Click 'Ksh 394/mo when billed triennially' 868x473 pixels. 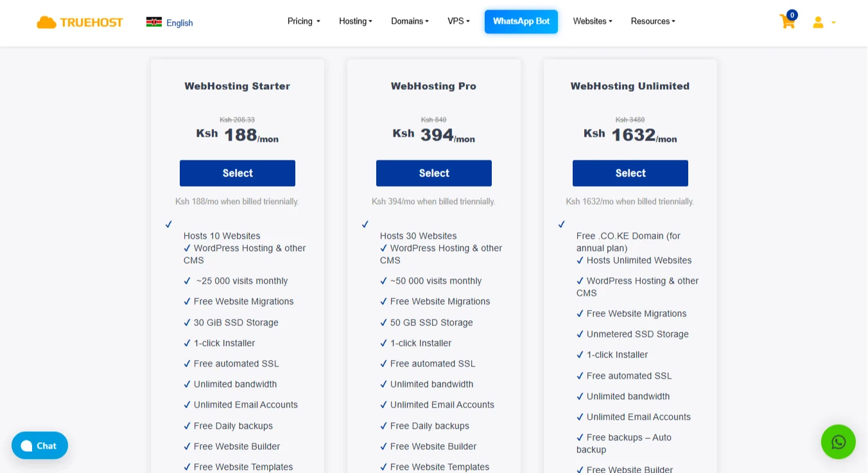pyautogui.click(x=434, y=202)
